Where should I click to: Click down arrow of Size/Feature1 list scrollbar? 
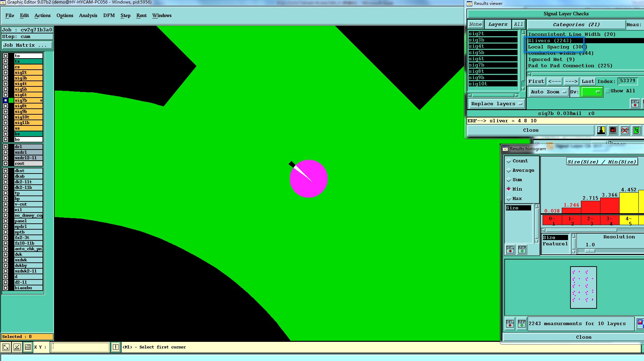coord(574,252)
